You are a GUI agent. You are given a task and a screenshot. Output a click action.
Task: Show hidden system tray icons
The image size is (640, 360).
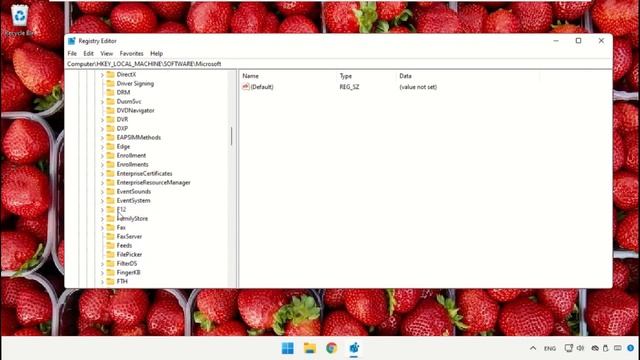coord(533,348)
